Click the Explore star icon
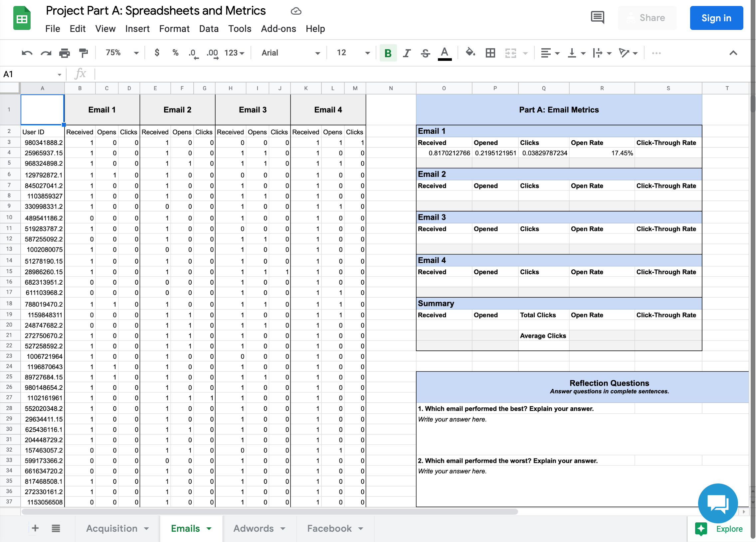The height and width of the screenshot is (542, 756). point(701,529)
